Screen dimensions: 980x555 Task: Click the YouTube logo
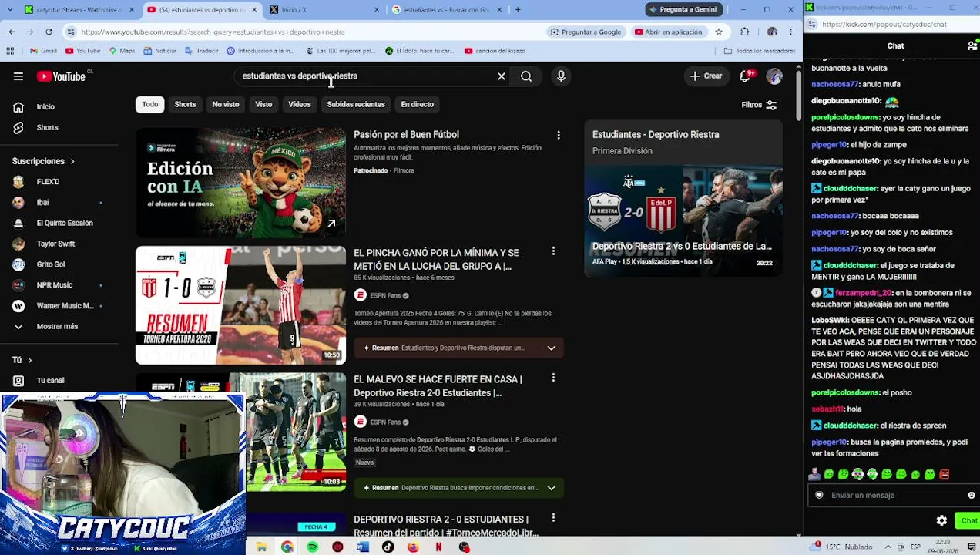pos(61,76)
